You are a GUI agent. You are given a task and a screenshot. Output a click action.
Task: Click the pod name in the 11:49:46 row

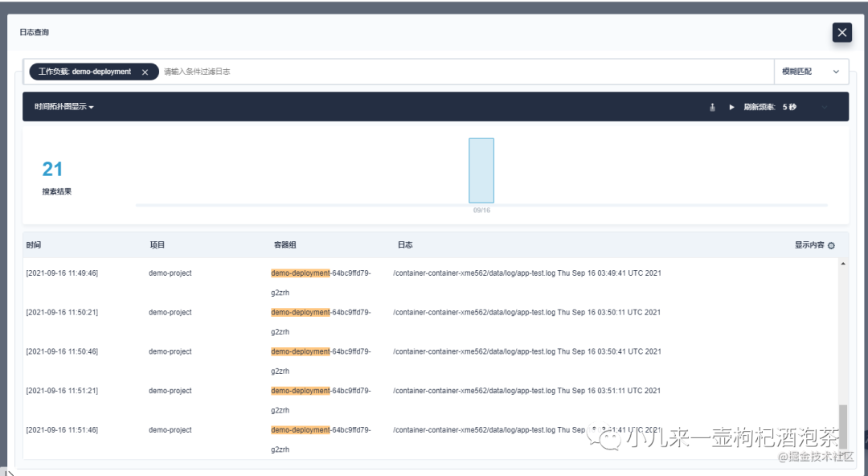point(321,282)
